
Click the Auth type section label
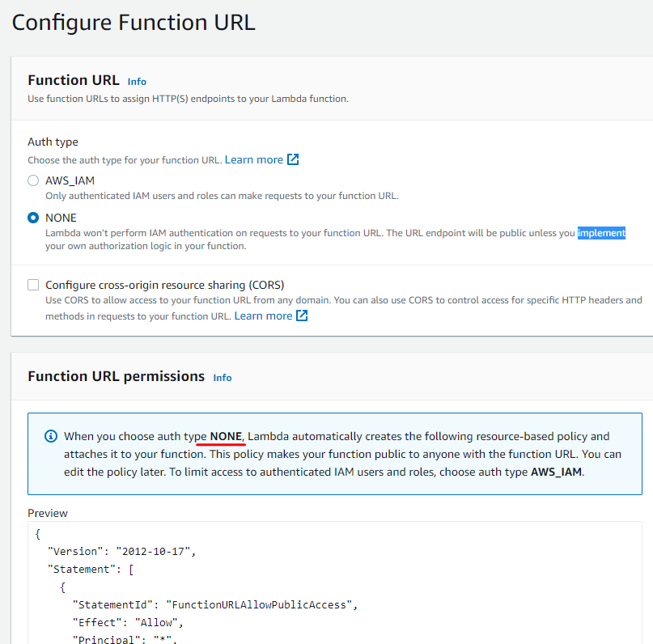53,142
